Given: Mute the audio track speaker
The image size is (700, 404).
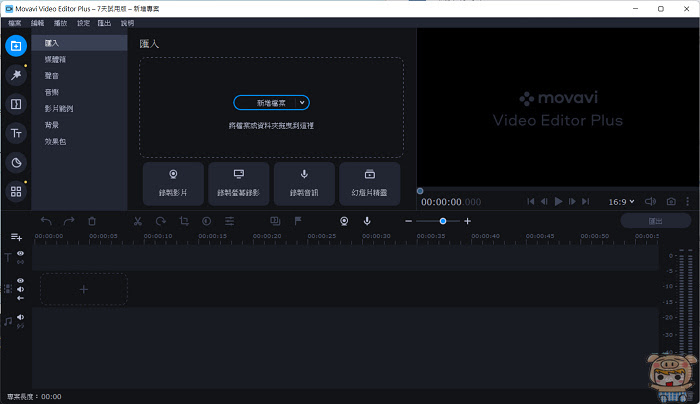Looking at the screenshot, I should (21, 317).
